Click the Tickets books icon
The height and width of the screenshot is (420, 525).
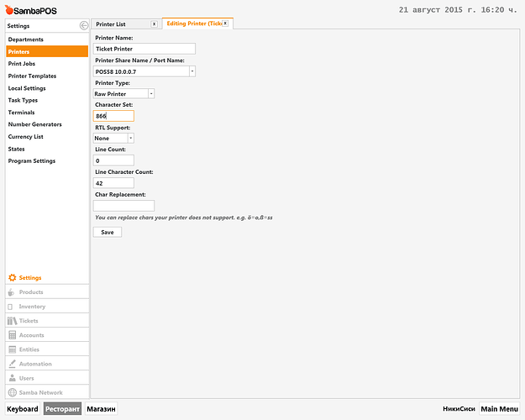(12, 321)
